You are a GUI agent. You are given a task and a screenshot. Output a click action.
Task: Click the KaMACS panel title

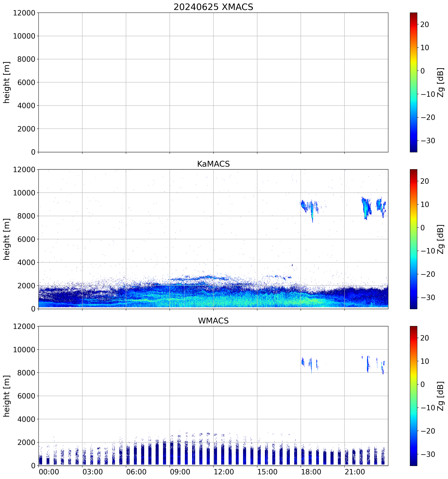pos(213,164)
